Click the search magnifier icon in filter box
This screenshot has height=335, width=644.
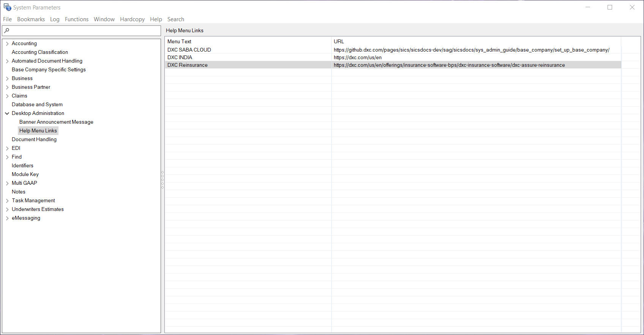tap(6, 30)
